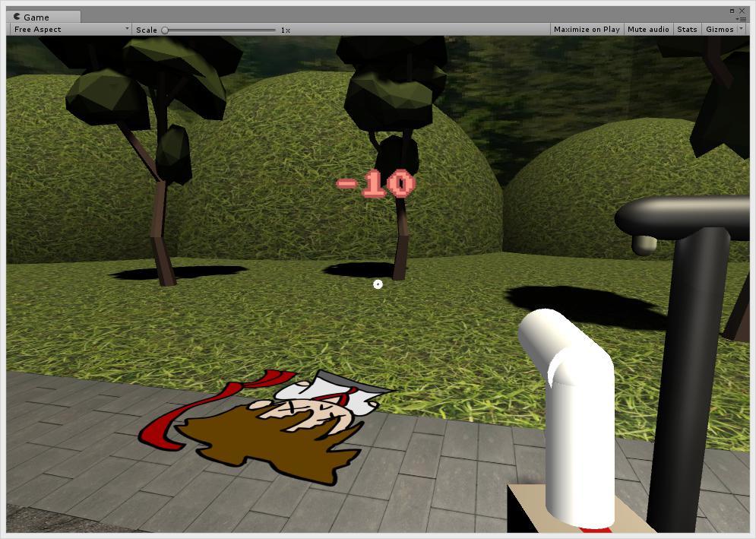Click the Gizmos button
This screenshot has width=756, height=539.
click(719, 30)
